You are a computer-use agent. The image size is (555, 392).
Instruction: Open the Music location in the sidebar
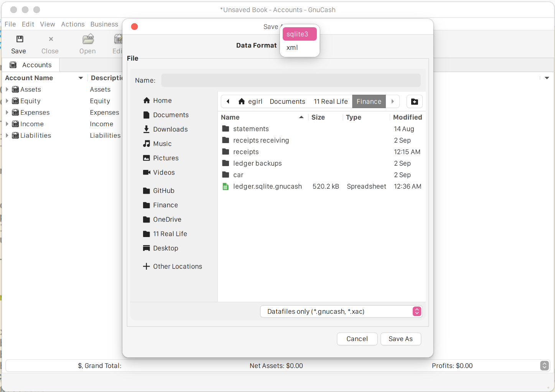tap(162, 143)
